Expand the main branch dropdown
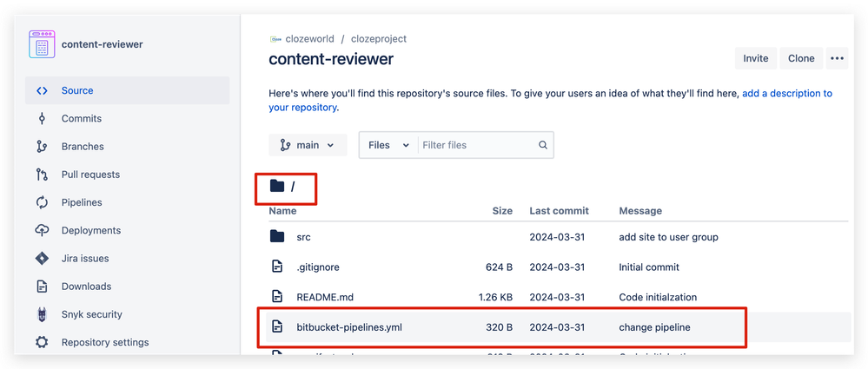 click(308, 145)
